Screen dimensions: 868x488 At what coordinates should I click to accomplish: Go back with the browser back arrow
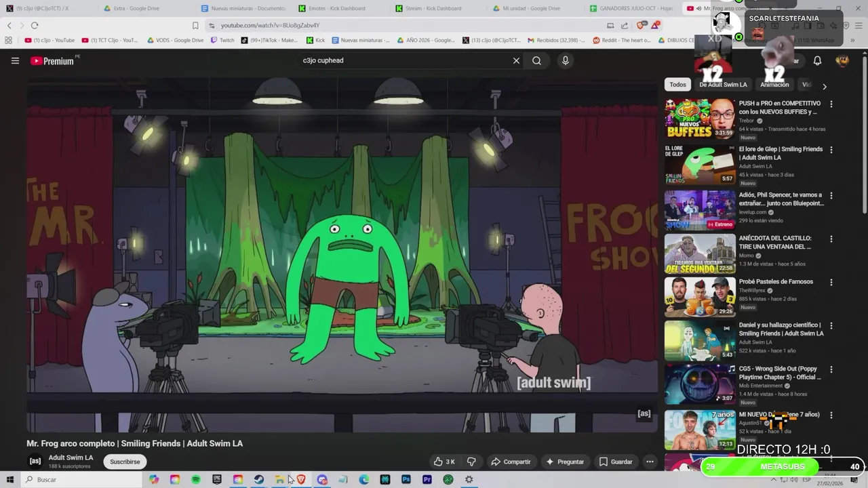click(x=9, y=25)
